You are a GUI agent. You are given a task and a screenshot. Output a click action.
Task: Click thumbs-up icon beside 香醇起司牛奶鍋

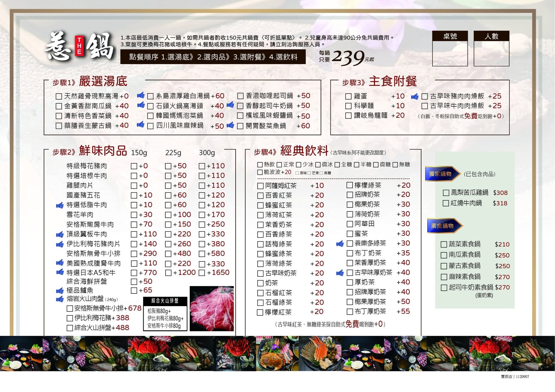pyautogui.click(x=230, y=104)
